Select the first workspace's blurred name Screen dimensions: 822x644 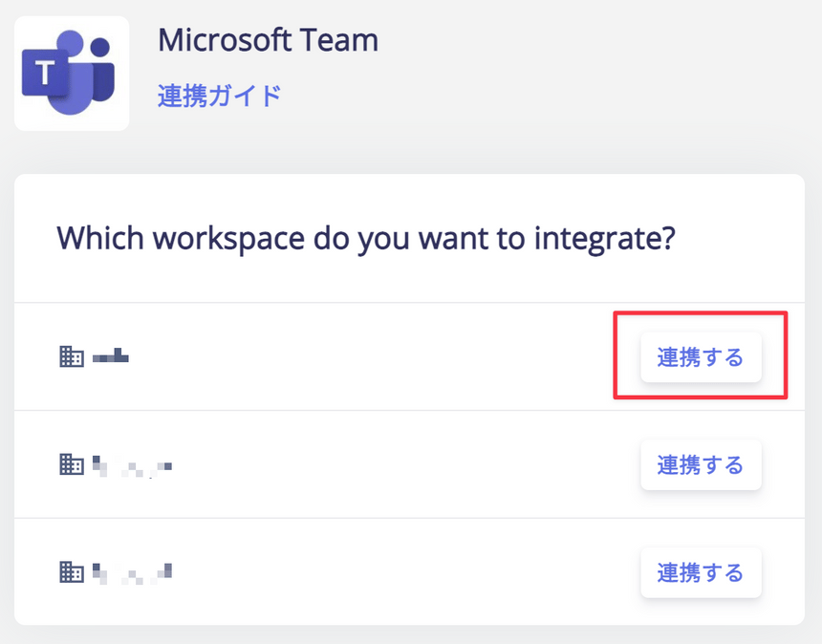111,355
